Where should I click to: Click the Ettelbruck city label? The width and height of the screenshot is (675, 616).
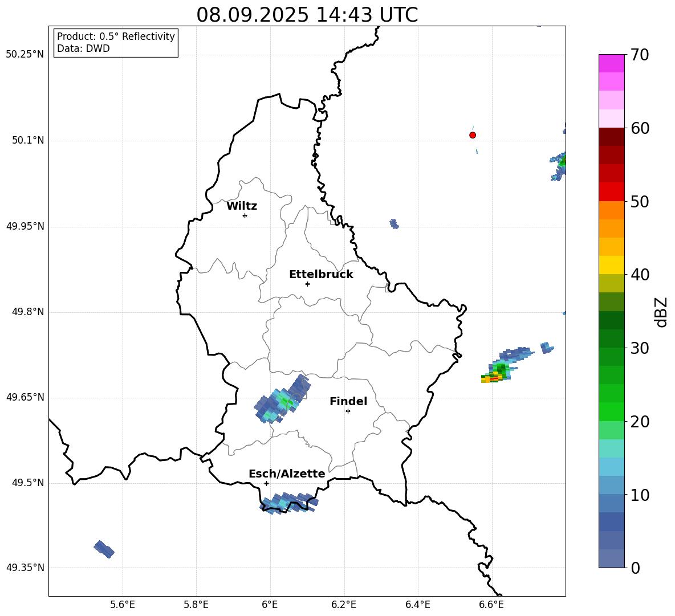(321, 275)
